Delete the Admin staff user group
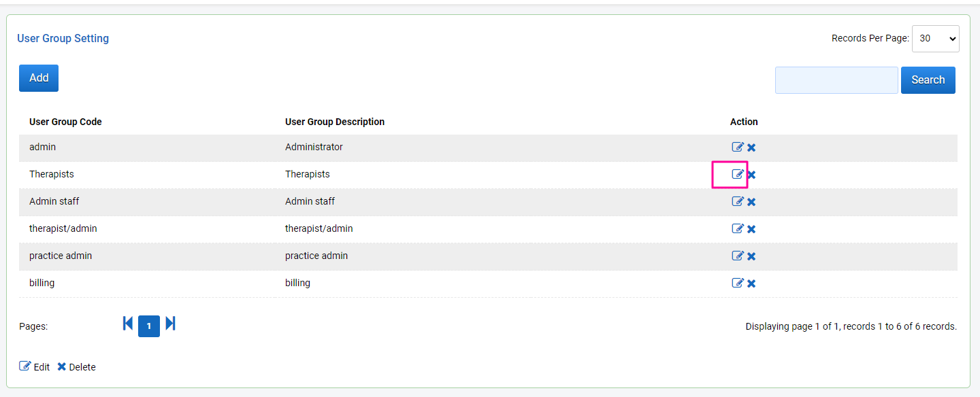Image resolution: width=980 pixels, height=397 pixels. pos(751,202)
